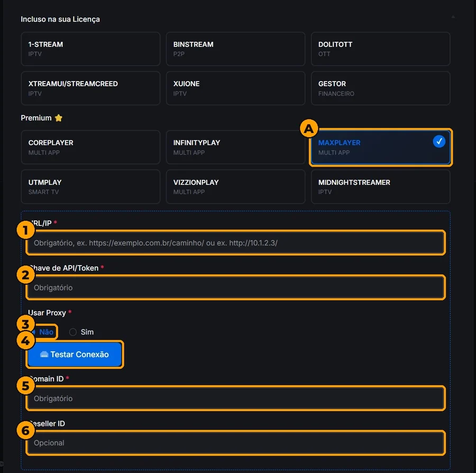Click the blue checkmark on MAXPLAYER
The image size is (476, 473).
[x=439, y=141]
